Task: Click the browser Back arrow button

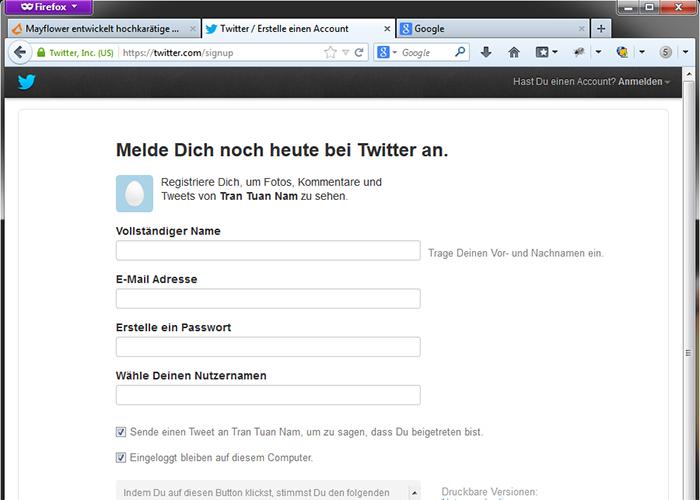Action: point(20,53)
